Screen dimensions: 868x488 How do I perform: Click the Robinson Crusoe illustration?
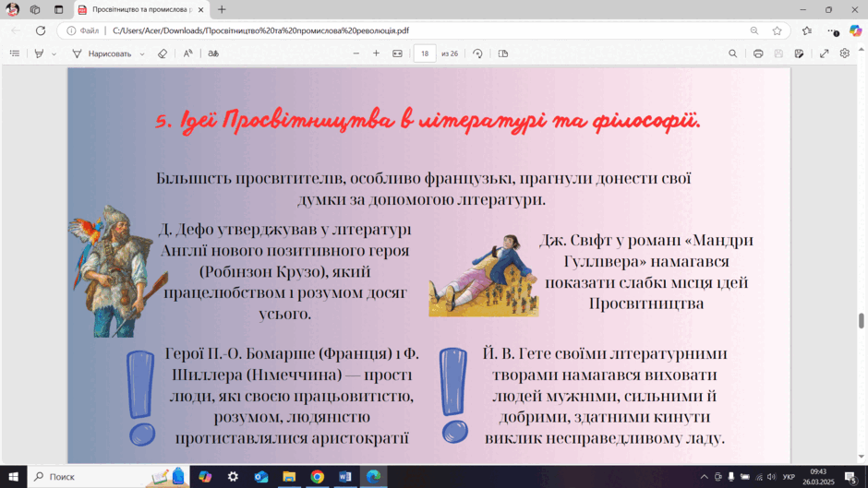116,271
